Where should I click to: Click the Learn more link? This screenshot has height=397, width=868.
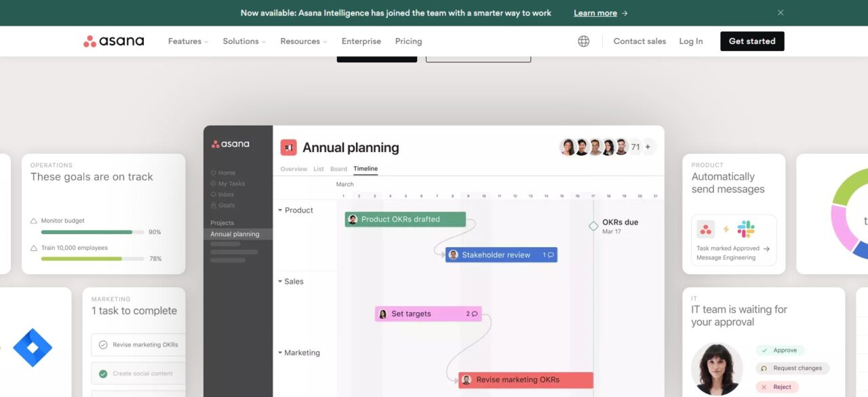click(595, 13)
